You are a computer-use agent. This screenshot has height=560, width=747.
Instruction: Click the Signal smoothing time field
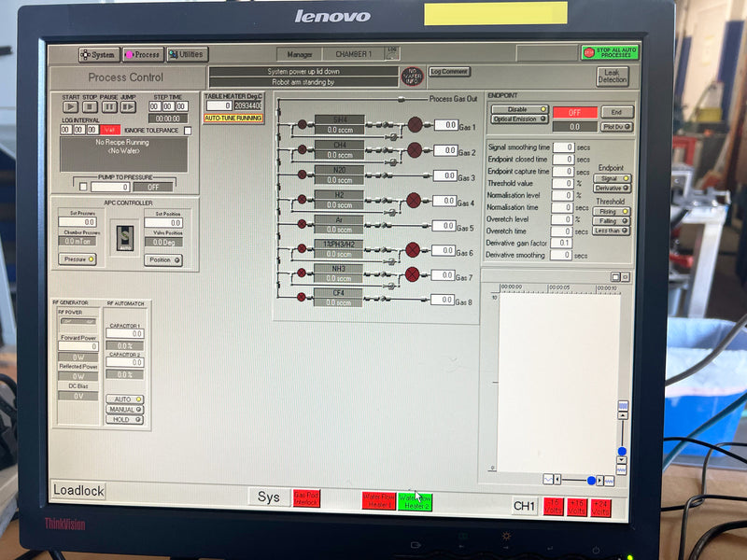click(563, 147)
